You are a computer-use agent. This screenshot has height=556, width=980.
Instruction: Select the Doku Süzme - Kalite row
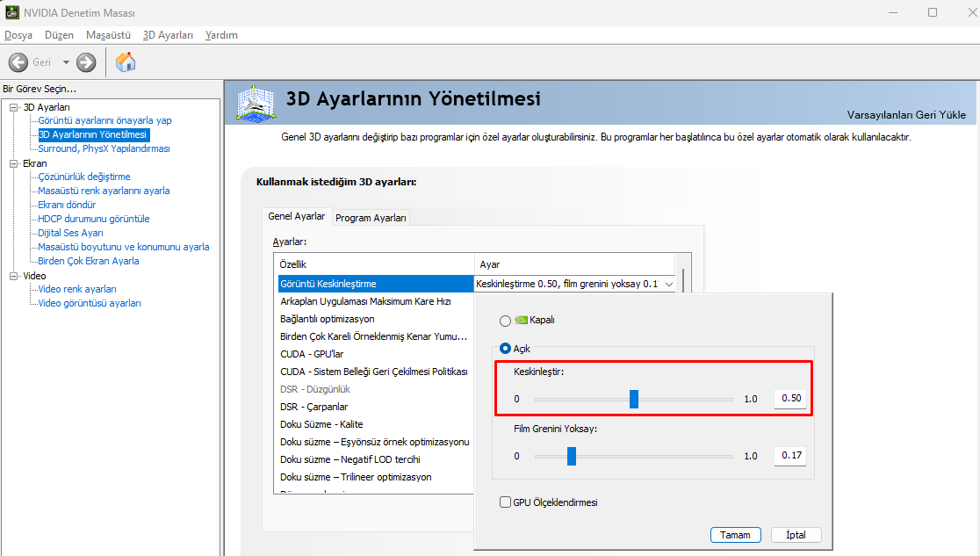coord(376,424)
